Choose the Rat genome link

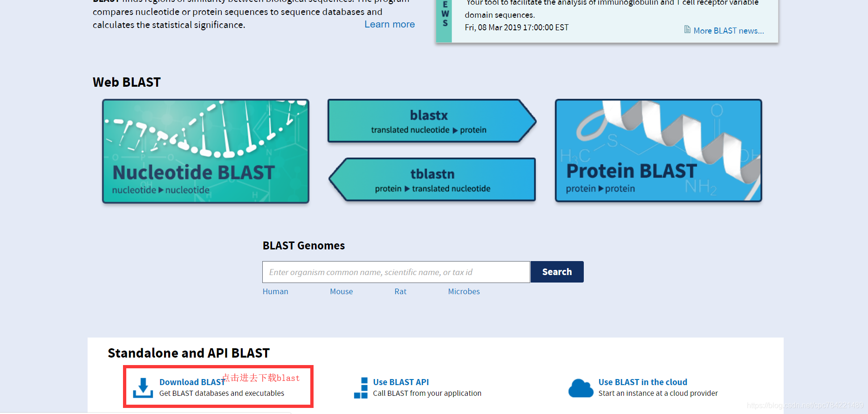400,291
